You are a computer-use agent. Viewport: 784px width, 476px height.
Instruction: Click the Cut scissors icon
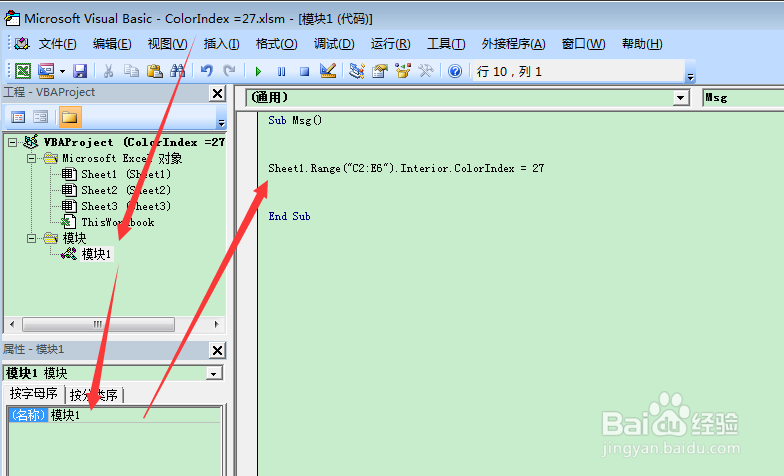click(x=108, y=71)
